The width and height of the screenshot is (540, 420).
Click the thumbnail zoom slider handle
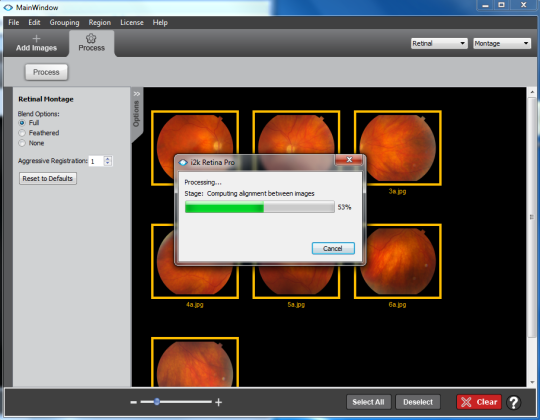[x=157, y=402]
